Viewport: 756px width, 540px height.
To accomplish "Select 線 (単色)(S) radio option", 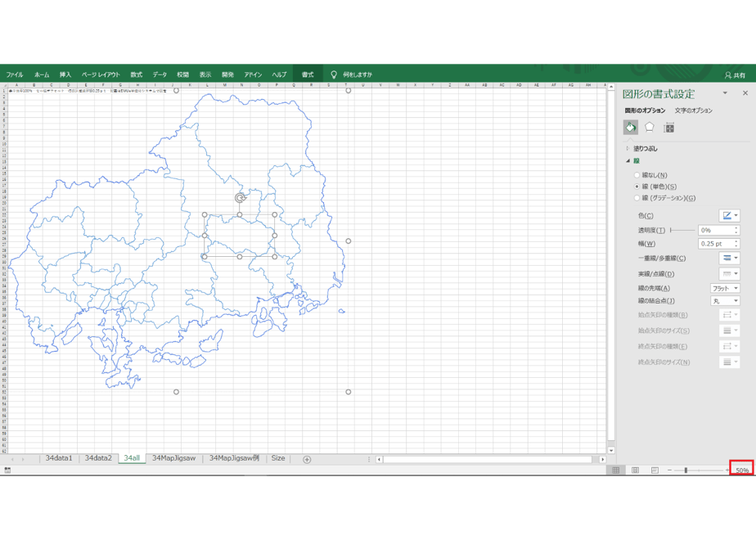I will tap(637, 186).
